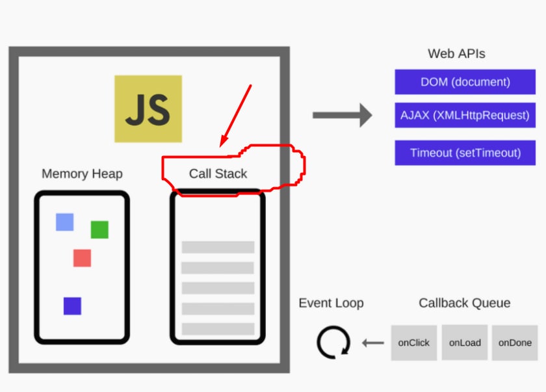Click the Web APIs heading

tap(456, 54)
